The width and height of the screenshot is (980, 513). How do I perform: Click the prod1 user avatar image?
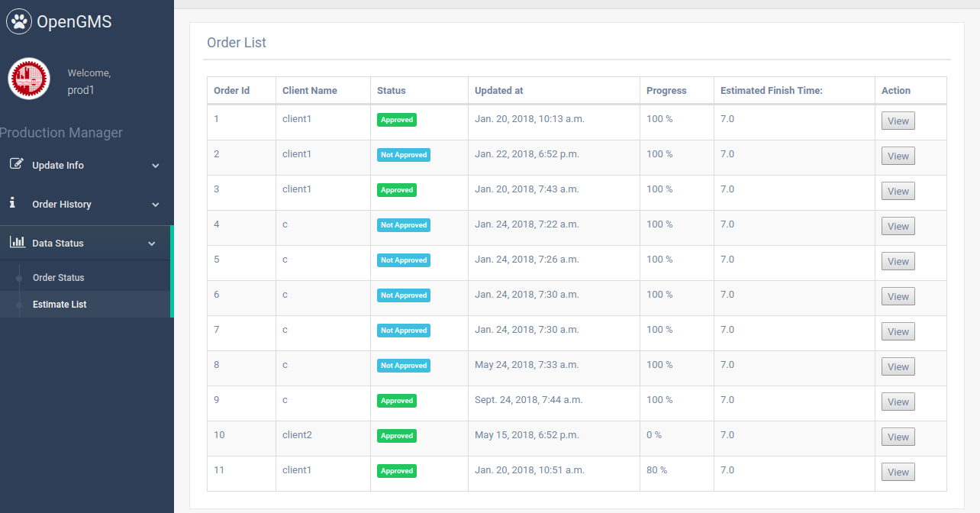pos(29,79)
